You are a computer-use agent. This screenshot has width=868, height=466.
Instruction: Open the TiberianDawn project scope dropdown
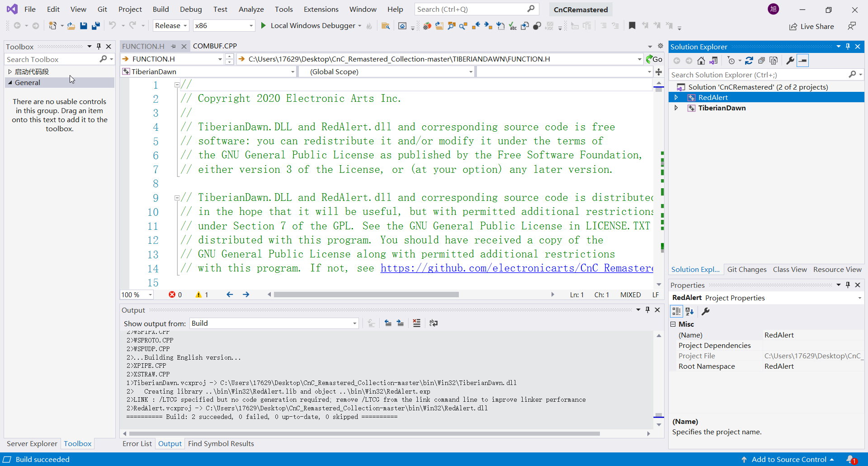[209, 72]
